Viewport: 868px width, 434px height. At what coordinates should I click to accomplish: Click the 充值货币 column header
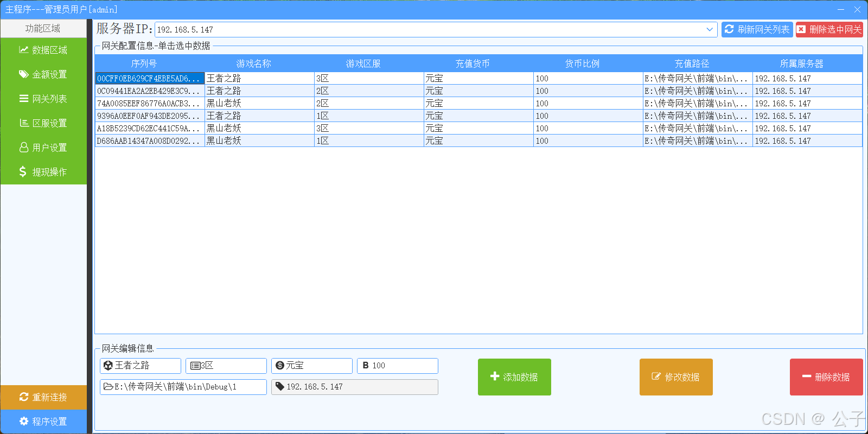coord(473,63)
